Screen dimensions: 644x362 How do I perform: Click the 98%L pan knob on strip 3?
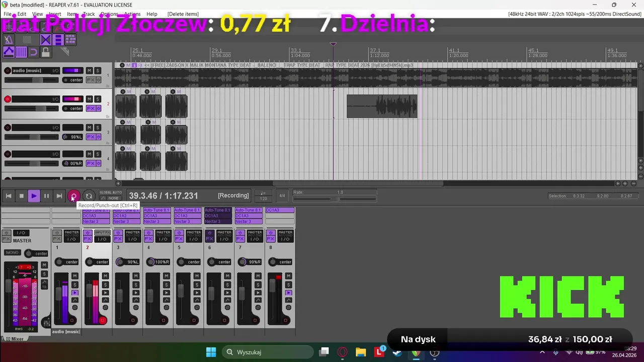coord(120,262)
